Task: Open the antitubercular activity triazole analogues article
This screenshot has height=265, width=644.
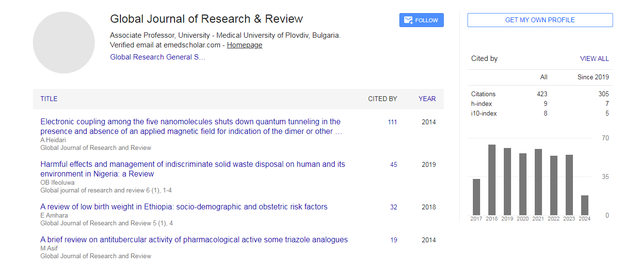Action: [194, 240]
